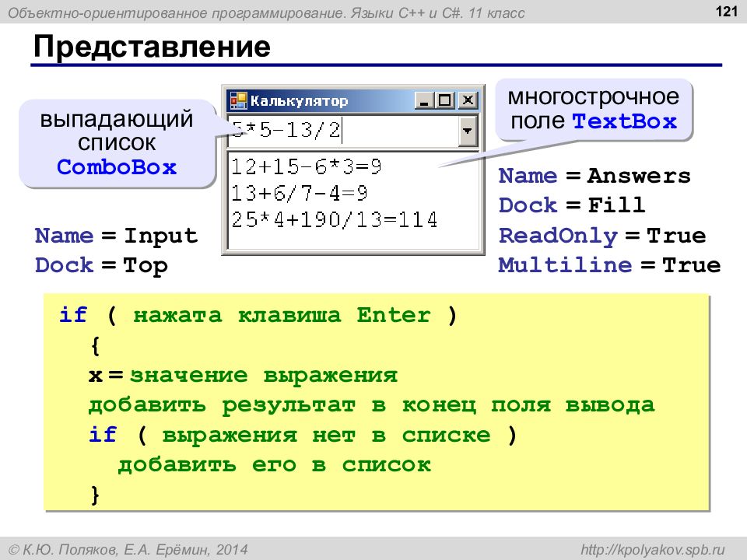Minimize the Калькулятор window
The image size is (747, 560).
[x=423, y=100]
